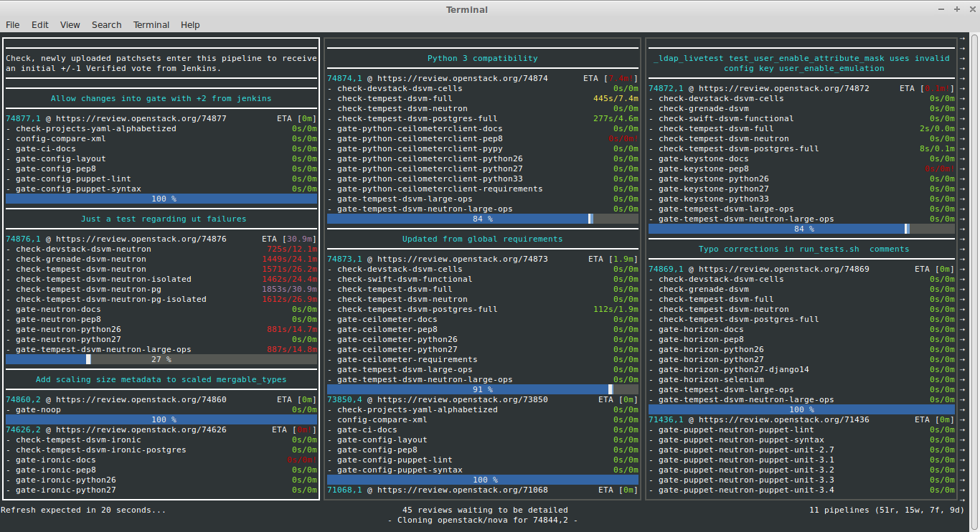Click the 91 % progress bar
The image size is (980, 532).
pos(483,389)
